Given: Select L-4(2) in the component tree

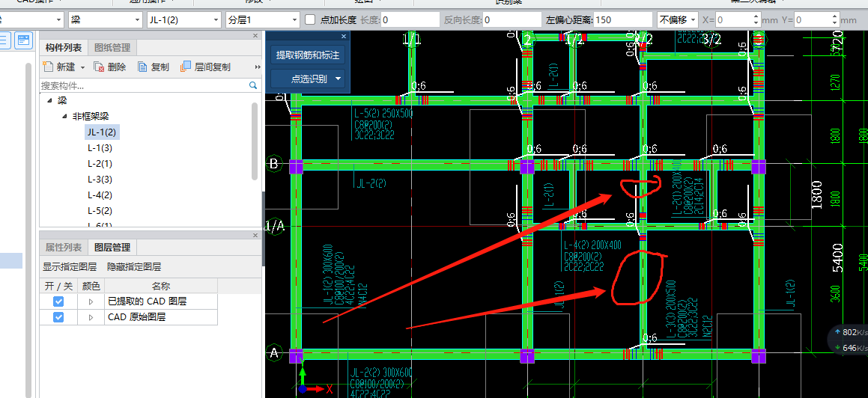Looking at the screenshot, I should point(100,195).
